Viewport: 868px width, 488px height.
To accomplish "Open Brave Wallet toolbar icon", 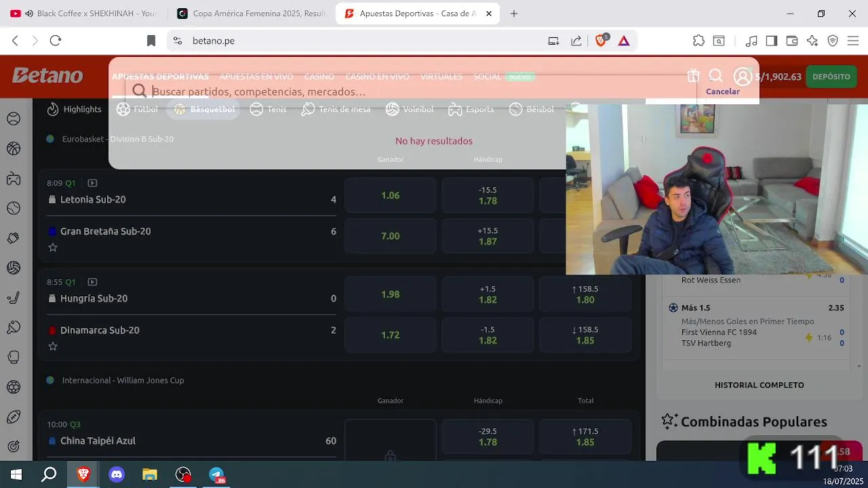I will [x=791, y=41].
